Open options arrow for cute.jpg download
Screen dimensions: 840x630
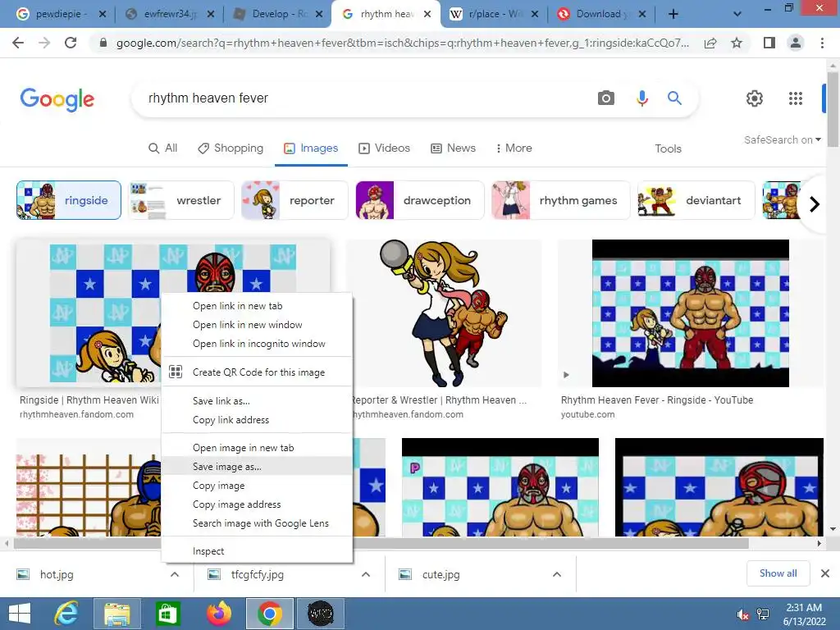(557, 574)
